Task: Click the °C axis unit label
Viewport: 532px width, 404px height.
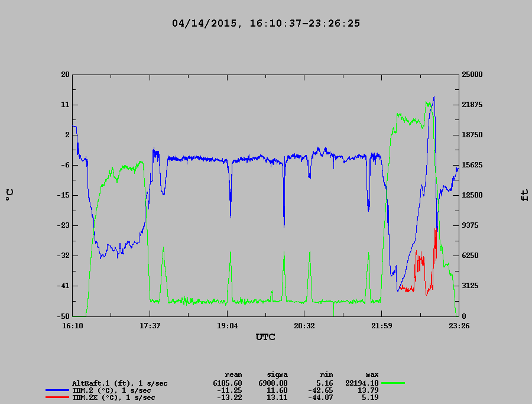Action: pos(10,195)
